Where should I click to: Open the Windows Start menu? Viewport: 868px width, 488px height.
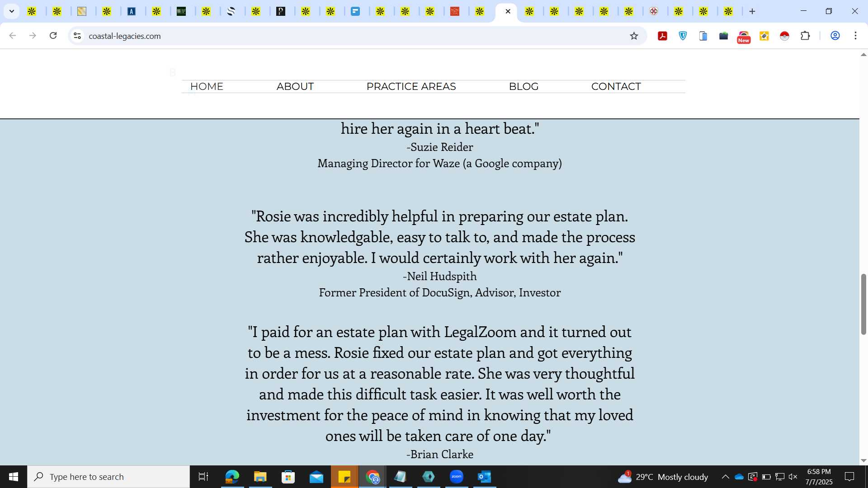[14, 477]
